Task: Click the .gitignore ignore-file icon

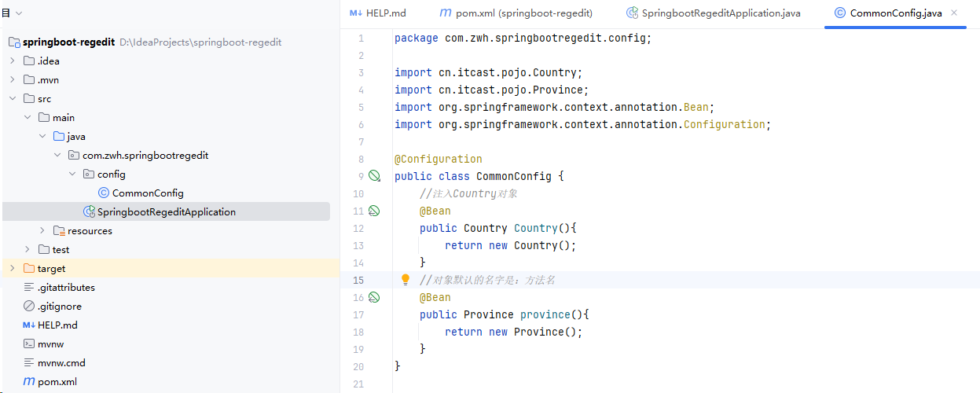Action: [29, 306]
